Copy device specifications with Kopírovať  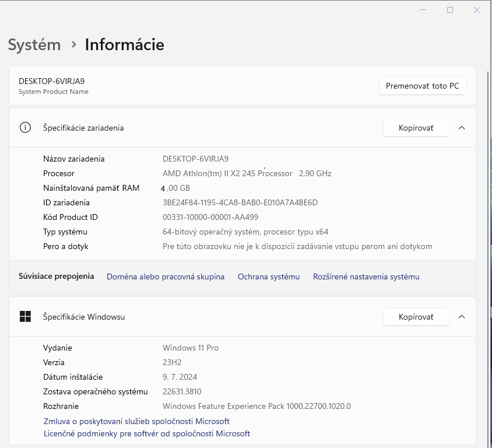416,127
